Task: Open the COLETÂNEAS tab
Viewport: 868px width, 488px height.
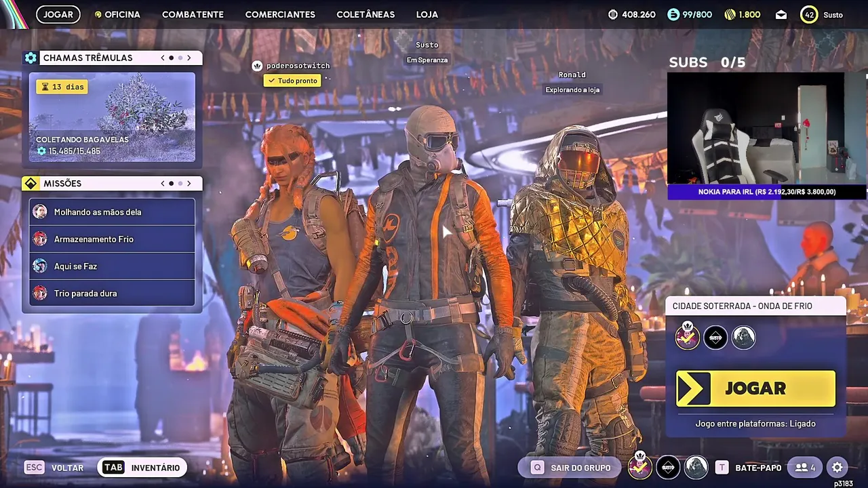Action: click(x=366, y=14)
